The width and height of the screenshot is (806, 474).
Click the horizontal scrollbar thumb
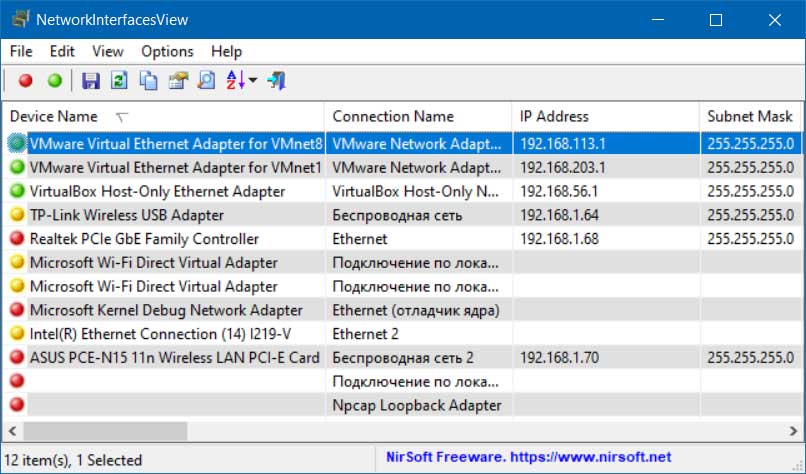tap(105, 431)
